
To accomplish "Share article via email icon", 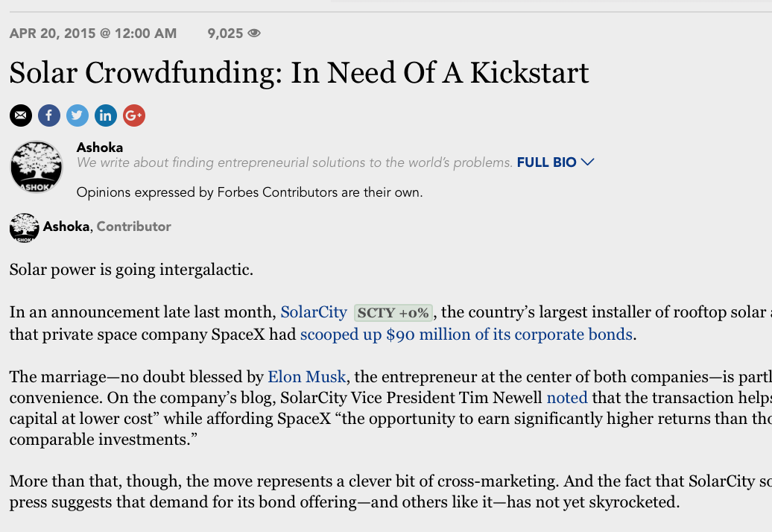I will click(x=21, y=115).
